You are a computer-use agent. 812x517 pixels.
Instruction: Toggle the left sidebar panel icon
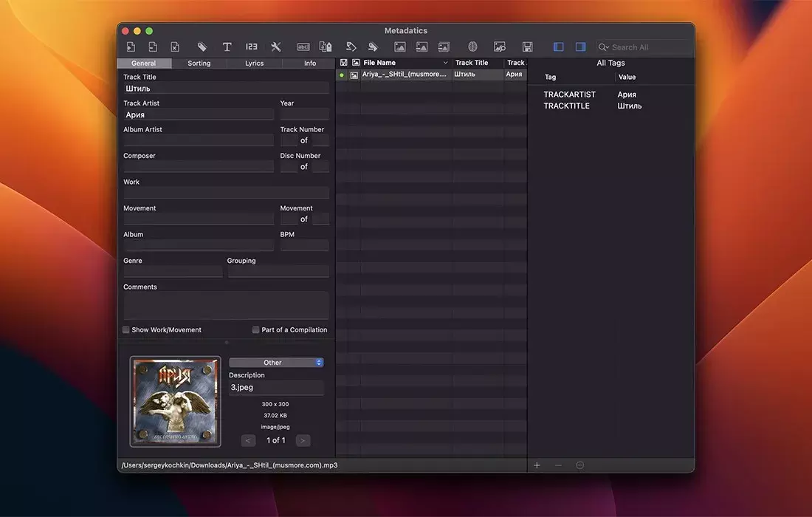tap(558, 47)
